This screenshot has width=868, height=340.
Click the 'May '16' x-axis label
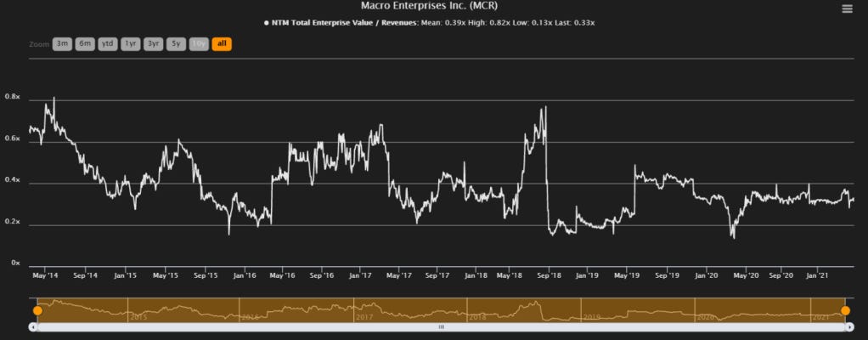(282, 275)
